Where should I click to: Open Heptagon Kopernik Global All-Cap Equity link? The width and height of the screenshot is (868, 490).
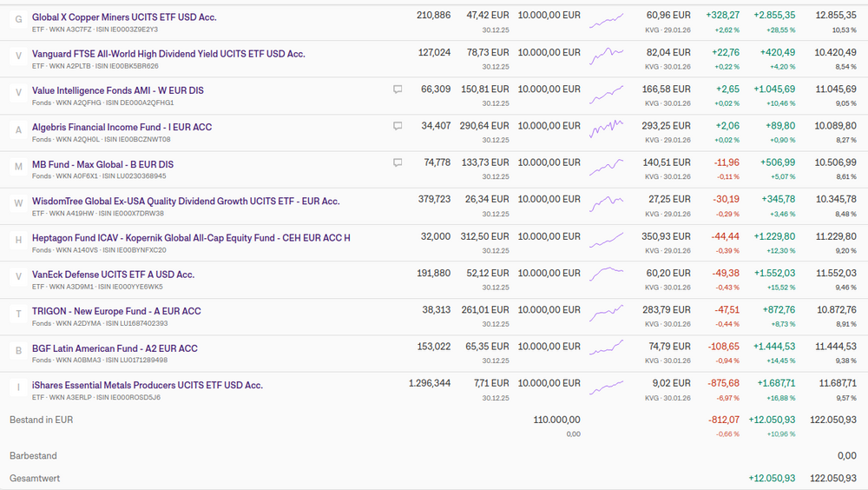(191, 237)
